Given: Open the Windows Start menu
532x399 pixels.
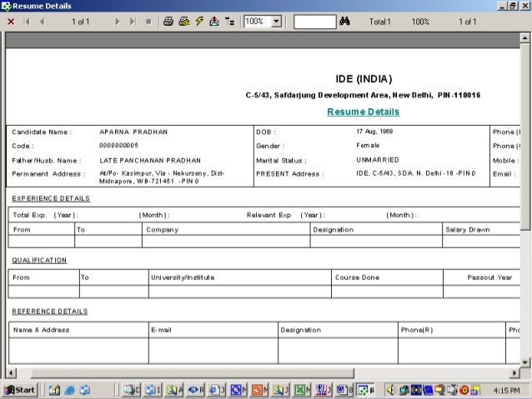Looking at the screenshot, I should [x=20, y=390].
